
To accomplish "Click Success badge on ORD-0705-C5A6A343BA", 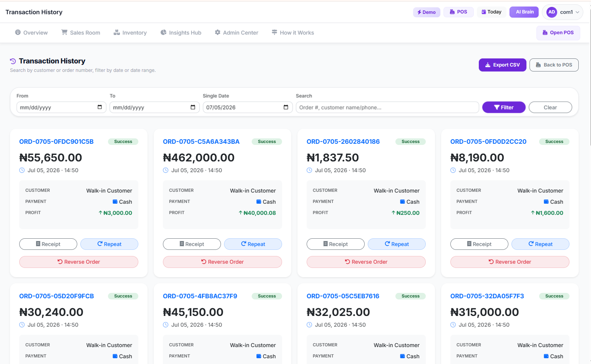I will [267, 141].
